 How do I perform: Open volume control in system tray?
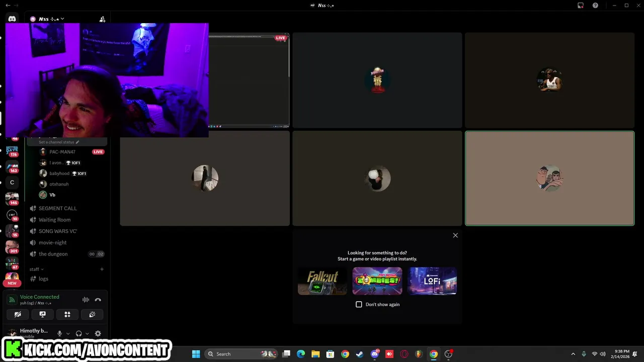603,354
